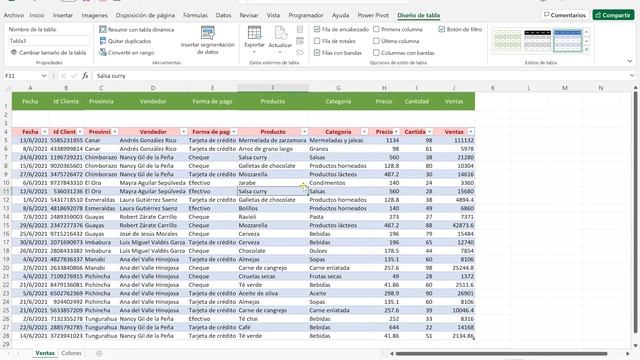Screen dimensions: 640x360
Task: Click unlink icon in external data group
Action: 300,52
